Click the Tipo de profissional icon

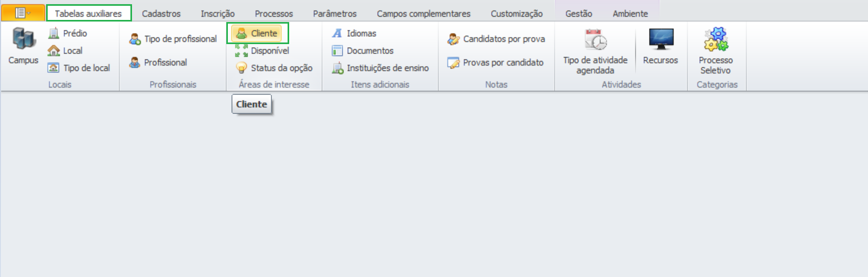(x=135, y=39)
